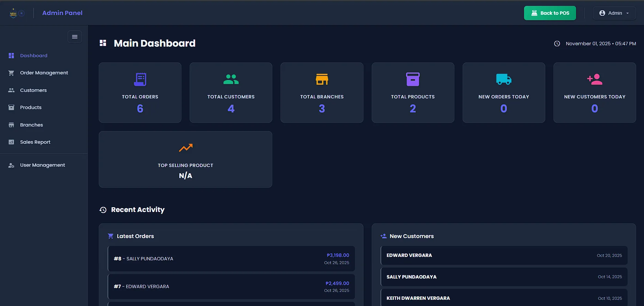Open Order Management in the sidebar
Screen dimensions: 644x306
[x=44, y=73]
